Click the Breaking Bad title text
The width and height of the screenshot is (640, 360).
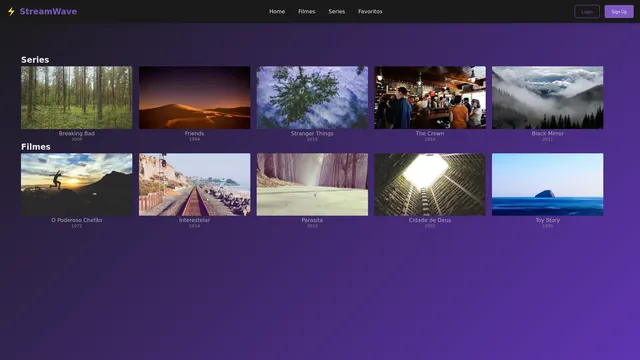(x=77, y=133)
